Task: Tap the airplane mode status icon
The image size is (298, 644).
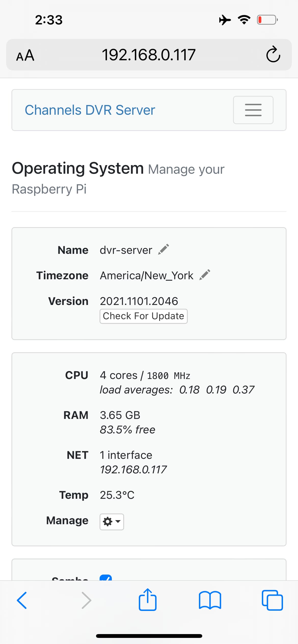Action: tap(225, 20)
